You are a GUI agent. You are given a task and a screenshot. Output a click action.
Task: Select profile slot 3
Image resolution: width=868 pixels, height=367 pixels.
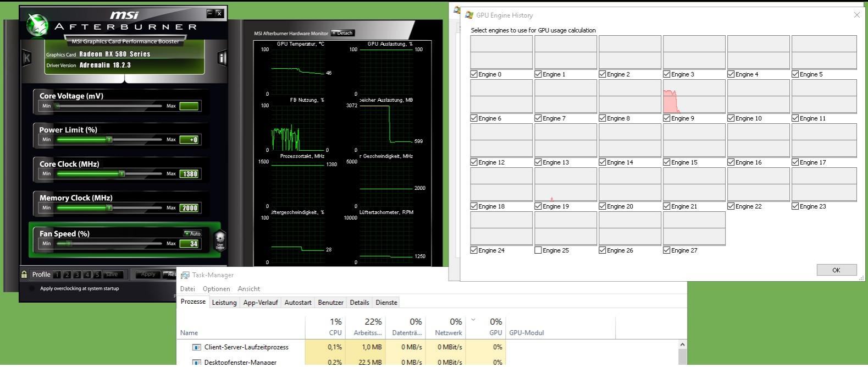[77, 275]
